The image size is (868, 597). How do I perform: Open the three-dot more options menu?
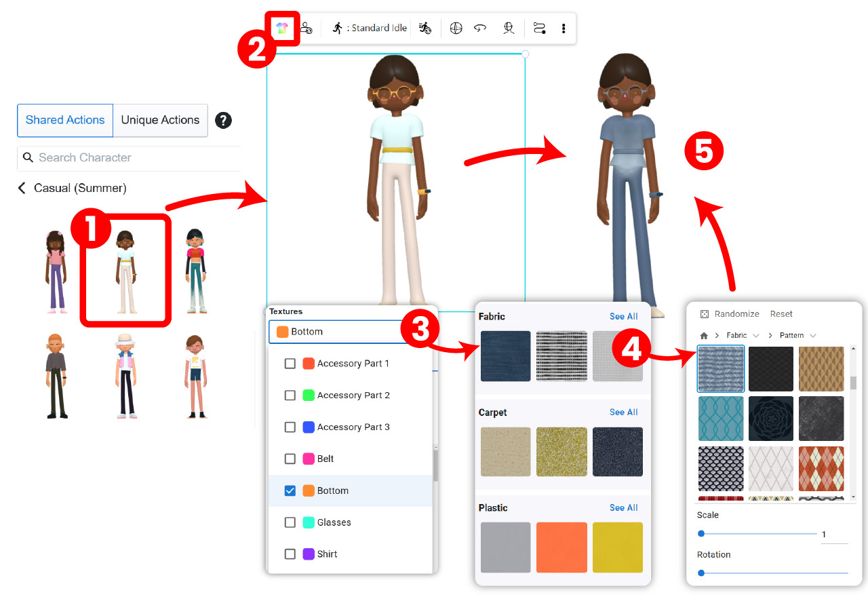[x=564, y=28]
